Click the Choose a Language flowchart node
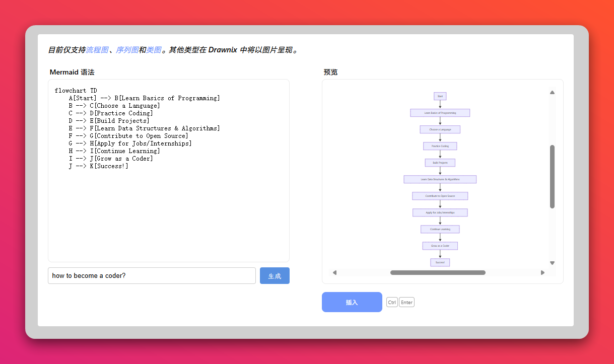Screen dimensions: 614x364 click(x=440, y=129)
